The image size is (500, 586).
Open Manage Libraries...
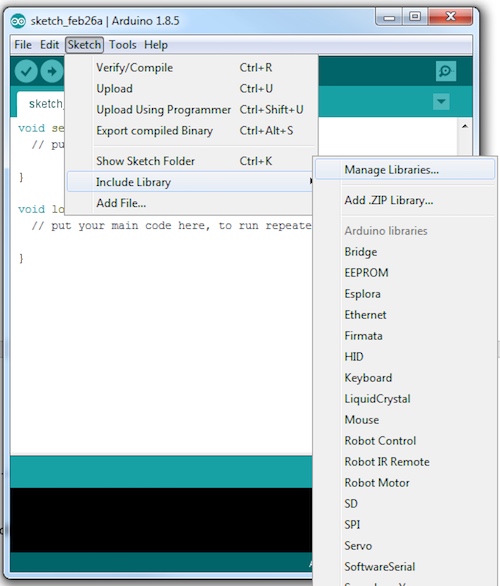pyautogui.click(x=405, y=170)
